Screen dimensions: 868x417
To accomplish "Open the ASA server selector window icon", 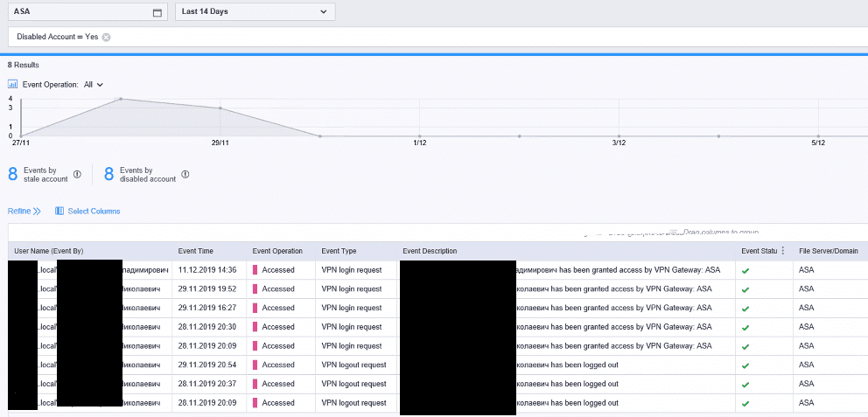I will pos(157,13).
